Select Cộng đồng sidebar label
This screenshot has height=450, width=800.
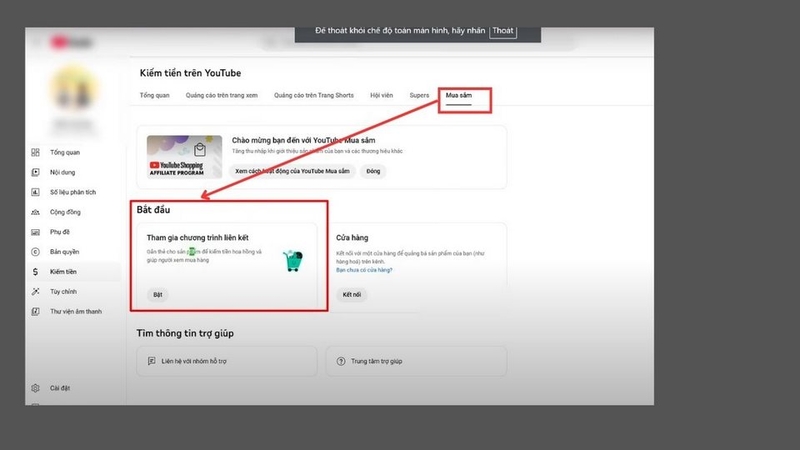65,212
